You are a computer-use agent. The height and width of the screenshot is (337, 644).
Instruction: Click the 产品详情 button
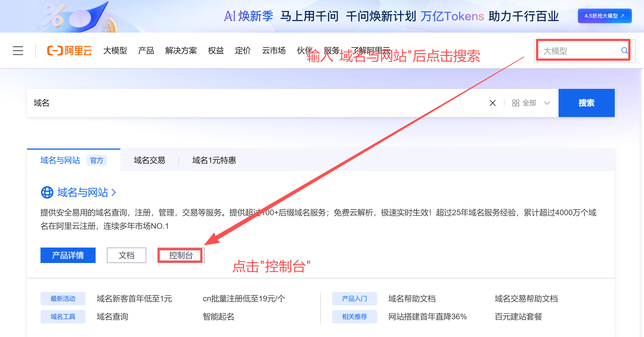(x=68, y=255)
